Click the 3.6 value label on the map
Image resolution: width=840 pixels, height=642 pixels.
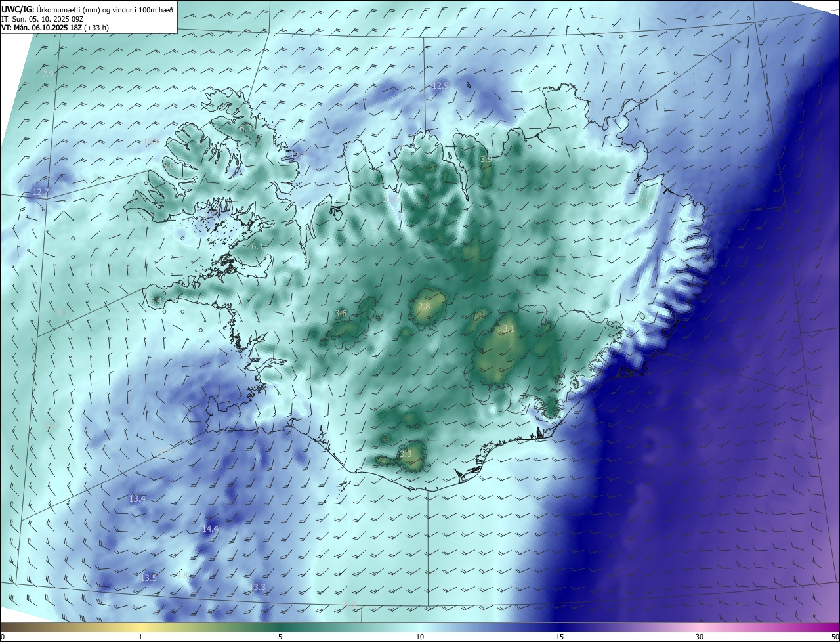coord(341,313)
